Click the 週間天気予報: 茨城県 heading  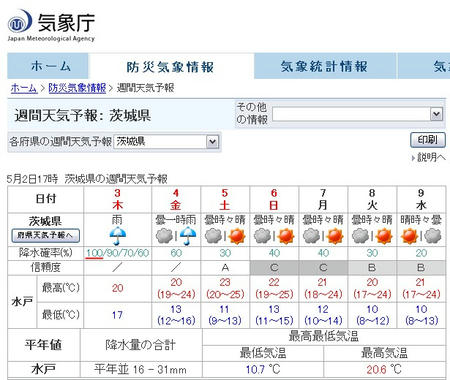(x=83, y=116)
